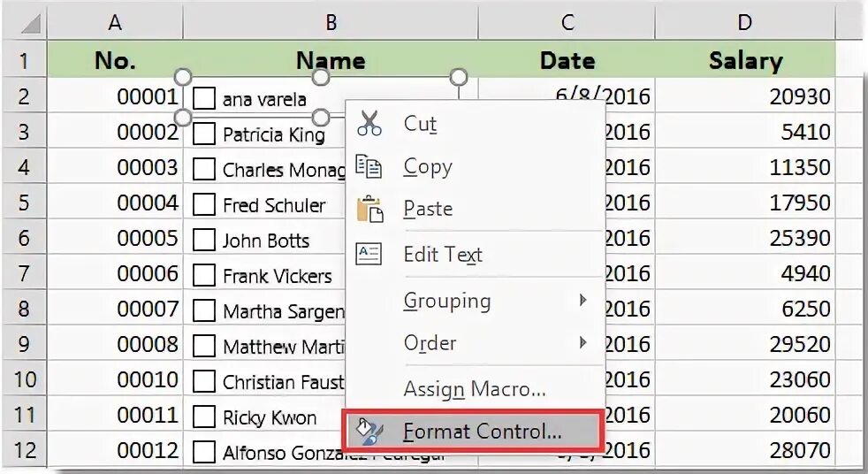The height and width of the screenshot is (474, 868).
Task: Check the Fred Schuler checkbox
Action: coord(204,204)
